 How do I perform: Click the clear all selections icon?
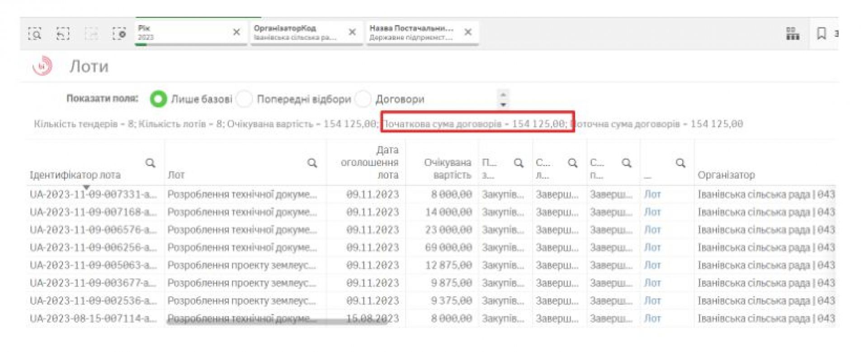(x=119, y=33)
